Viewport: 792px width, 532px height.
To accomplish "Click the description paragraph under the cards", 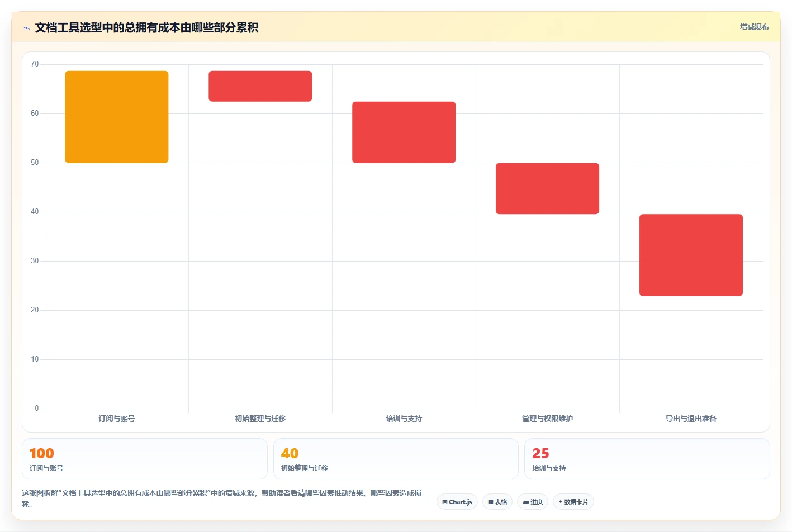I will point(222,498).
